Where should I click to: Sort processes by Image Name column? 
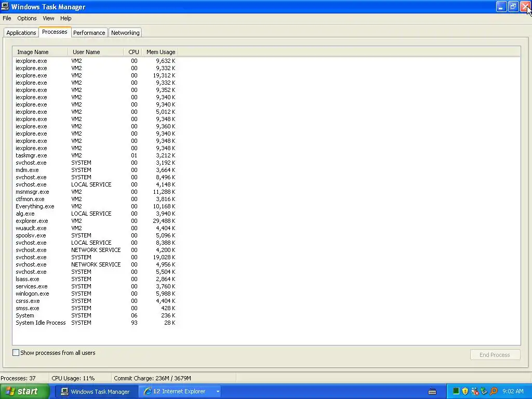[x=41, y=52]
